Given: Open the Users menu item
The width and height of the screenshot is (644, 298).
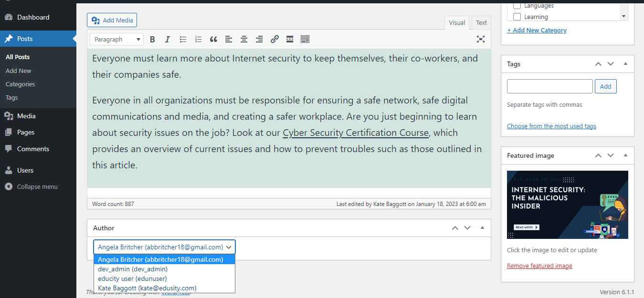Looking at the screenshot, I should click(x=38, y=170).
